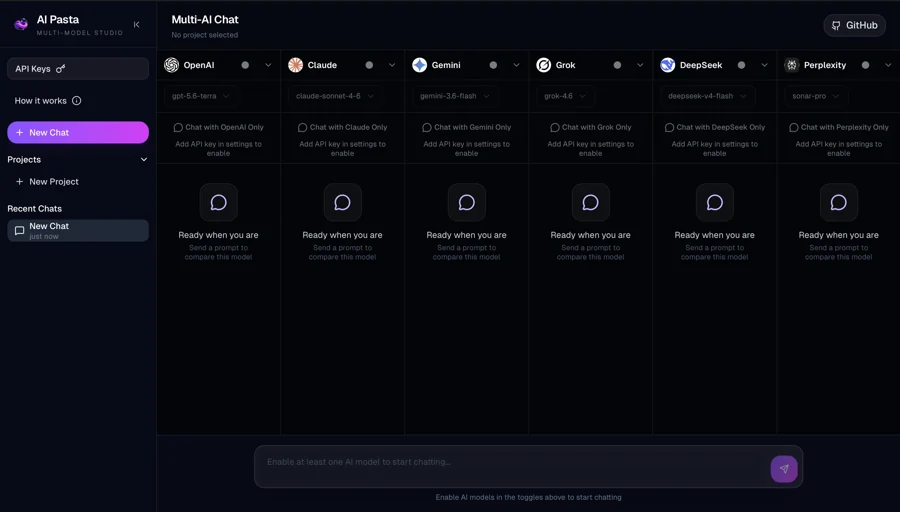Open the grok-4.6 model dropdown
The width and height of the screenshot is (900, 512).
[x=565, y=96]
